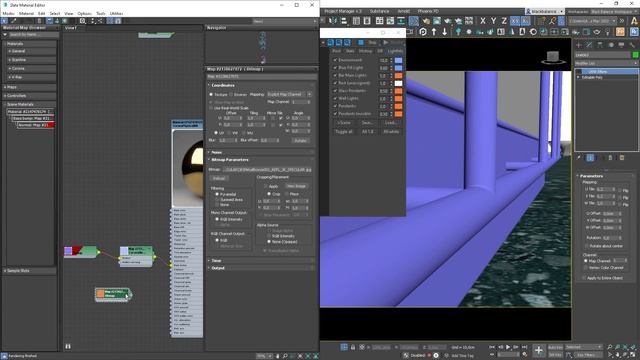
Task: Open the Modify tab in command panel
Action: point(589,44)
